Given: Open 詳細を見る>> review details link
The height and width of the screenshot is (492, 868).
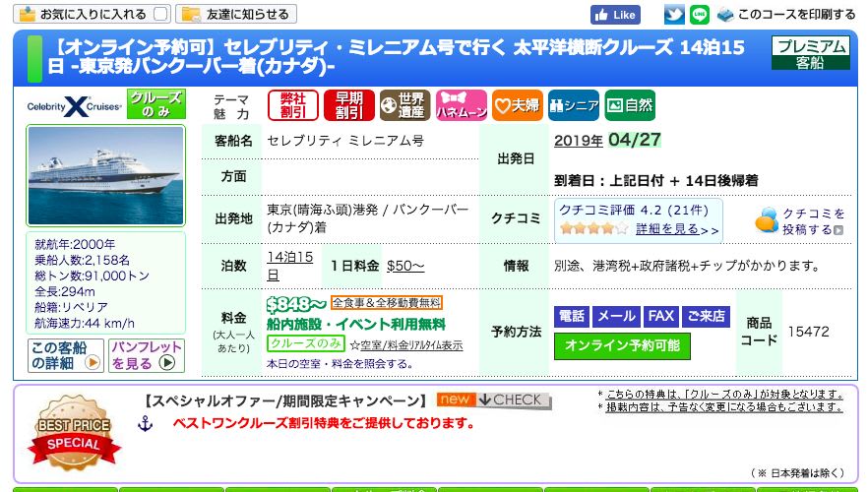Looking at the screenshot, I should (677, 229).
